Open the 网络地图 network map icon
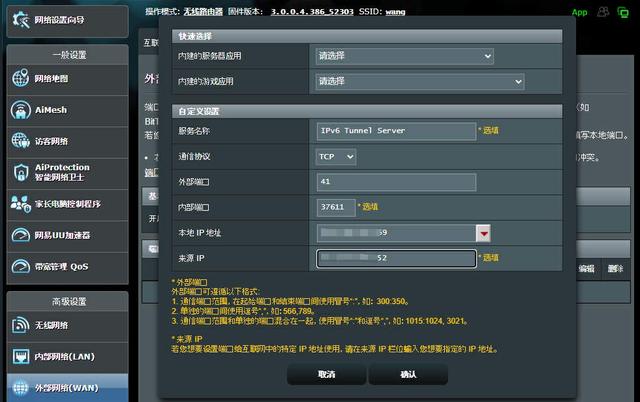The height and width of the screenshot is (402, 640). click(x=20, y=78)
